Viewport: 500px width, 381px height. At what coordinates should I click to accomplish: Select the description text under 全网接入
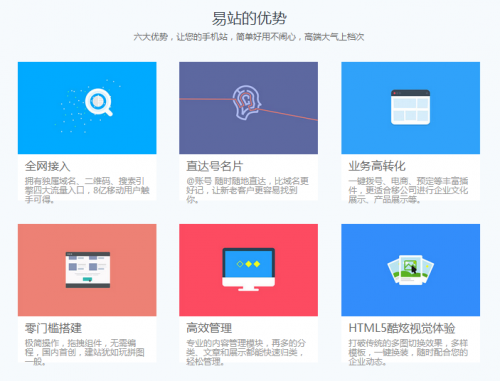coord(87,190)
